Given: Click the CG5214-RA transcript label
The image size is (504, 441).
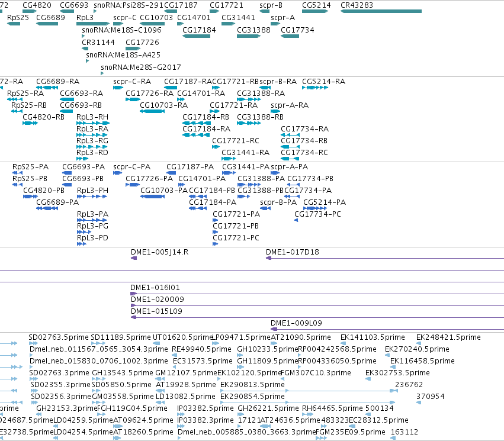Looking at the screenshot, I should tap(324, 81).
